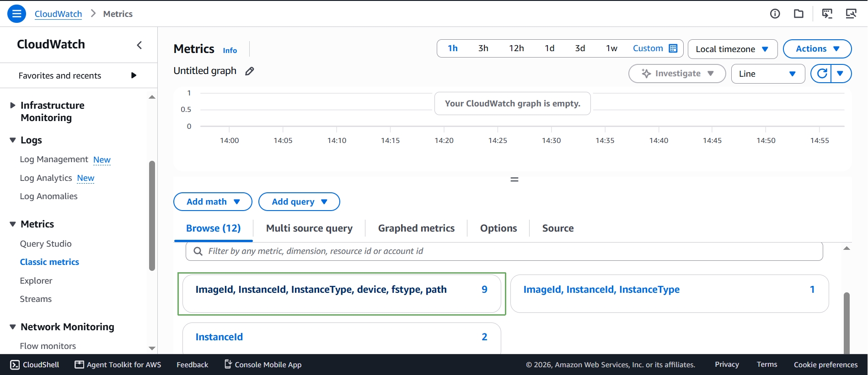Screen dimensions: 868x375
Task: Click the info circle icon in the top bar
Action: (775, 14)
